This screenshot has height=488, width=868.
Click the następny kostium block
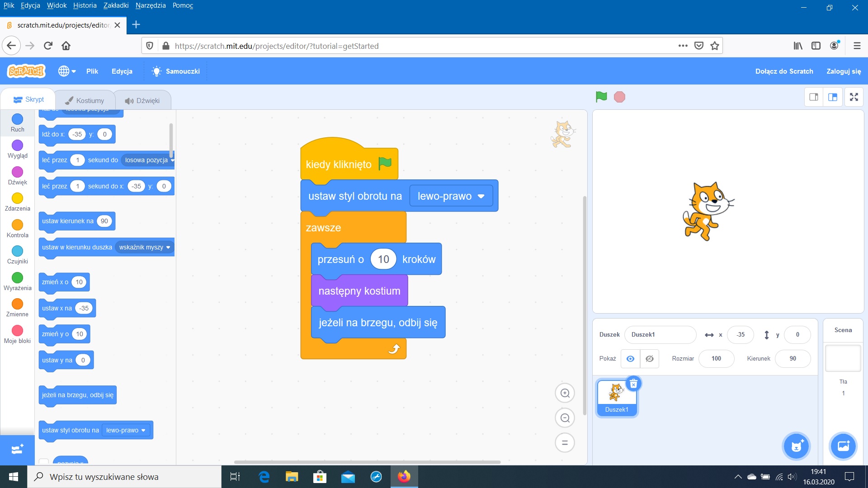[x=359, y=291]
